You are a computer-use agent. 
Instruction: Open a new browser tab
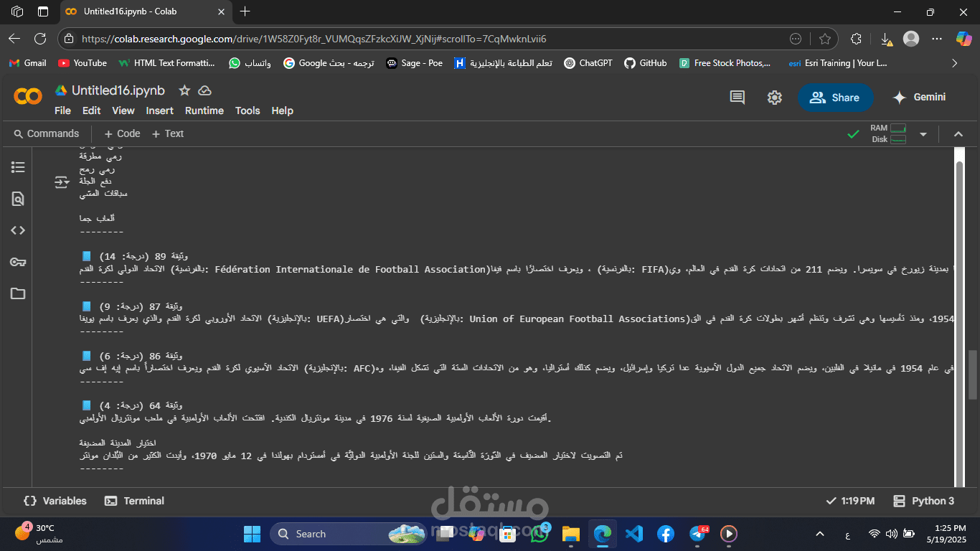pos(245,11)
